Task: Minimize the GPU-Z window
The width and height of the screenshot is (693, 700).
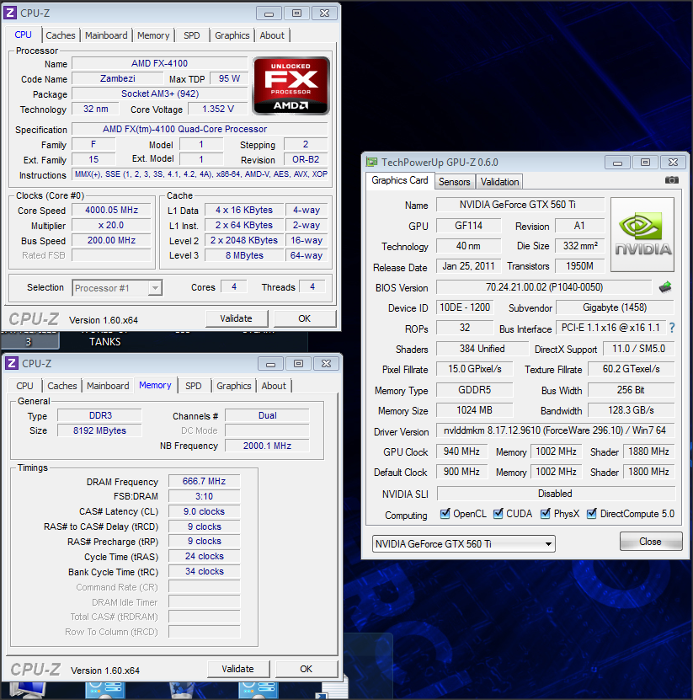Action: pos(618,162)
